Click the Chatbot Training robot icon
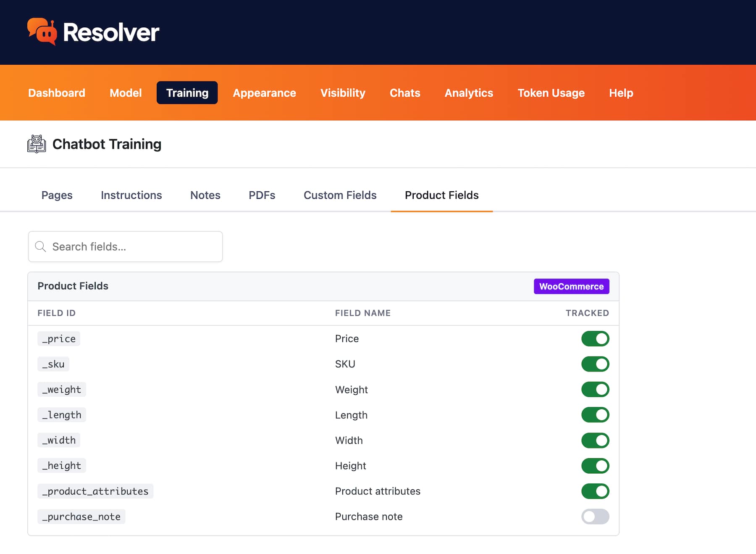 tap(37, 144)
